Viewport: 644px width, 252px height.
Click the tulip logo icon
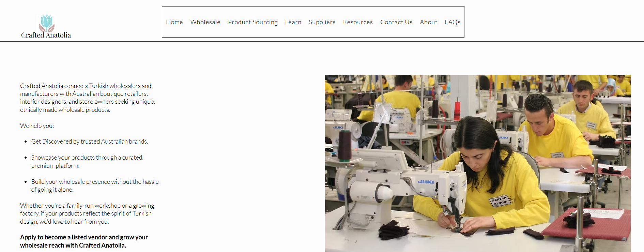[x=47, y=23]
